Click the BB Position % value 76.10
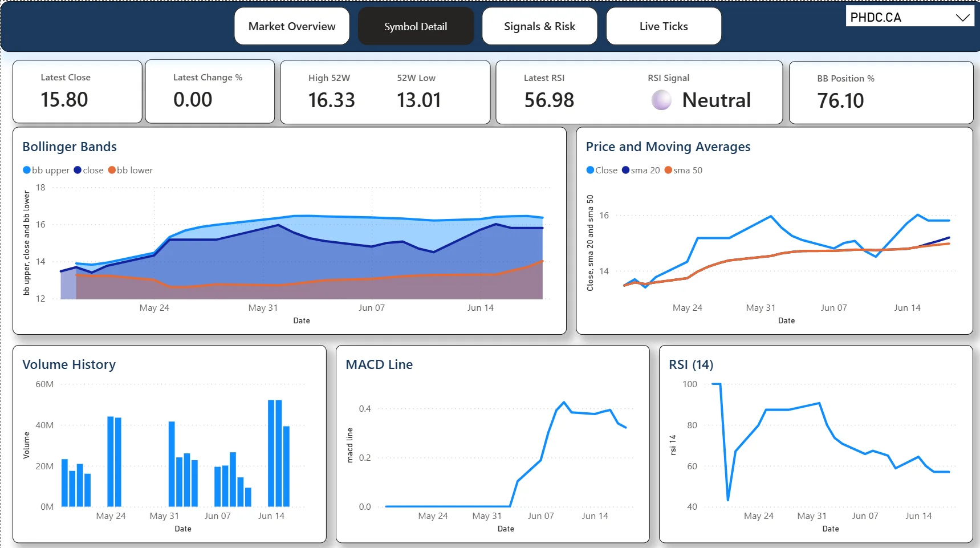980x548 pixels. coord(840,101)
